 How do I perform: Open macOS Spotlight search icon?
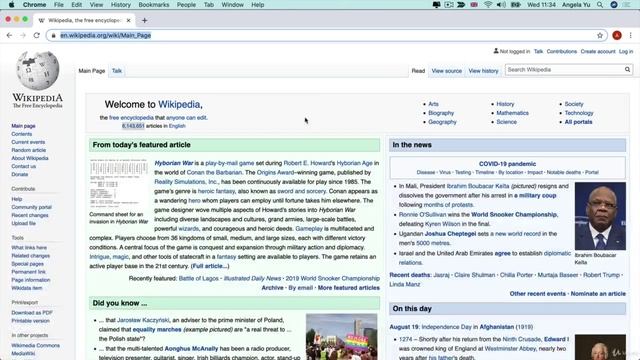point(600,4)
